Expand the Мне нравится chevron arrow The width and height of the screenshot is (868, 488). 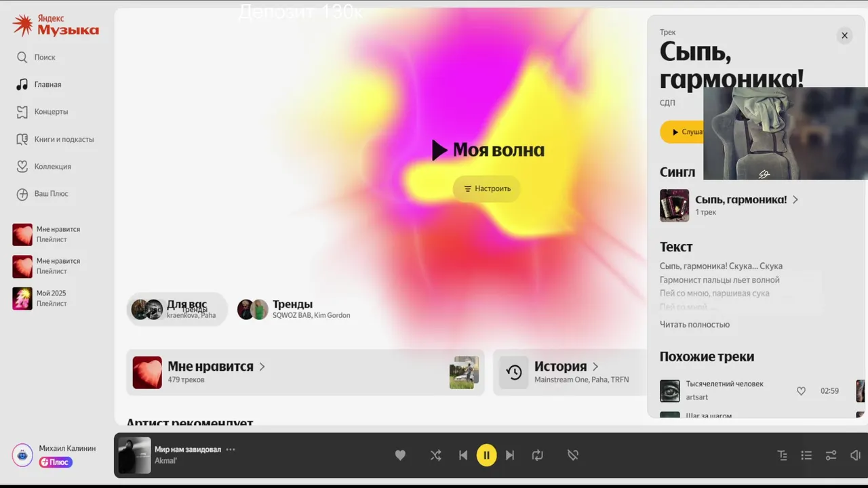pos(262,367)
